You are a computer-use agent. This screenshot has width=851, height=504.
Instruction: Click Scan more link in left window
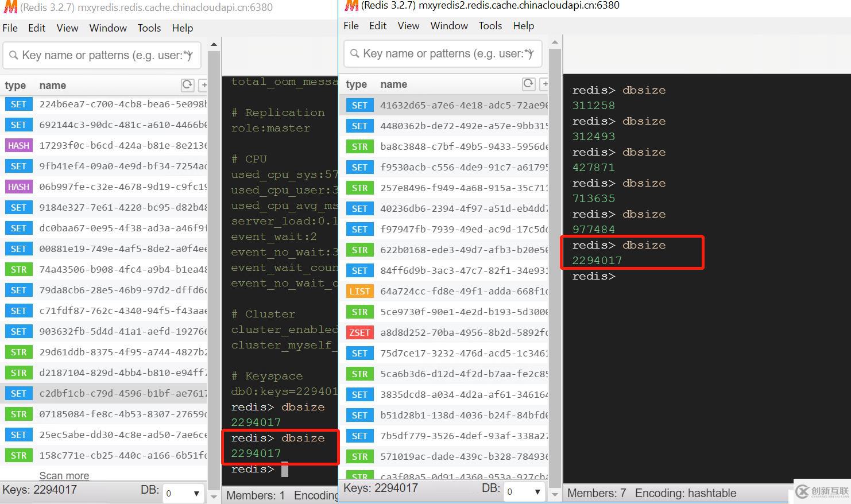64,475
